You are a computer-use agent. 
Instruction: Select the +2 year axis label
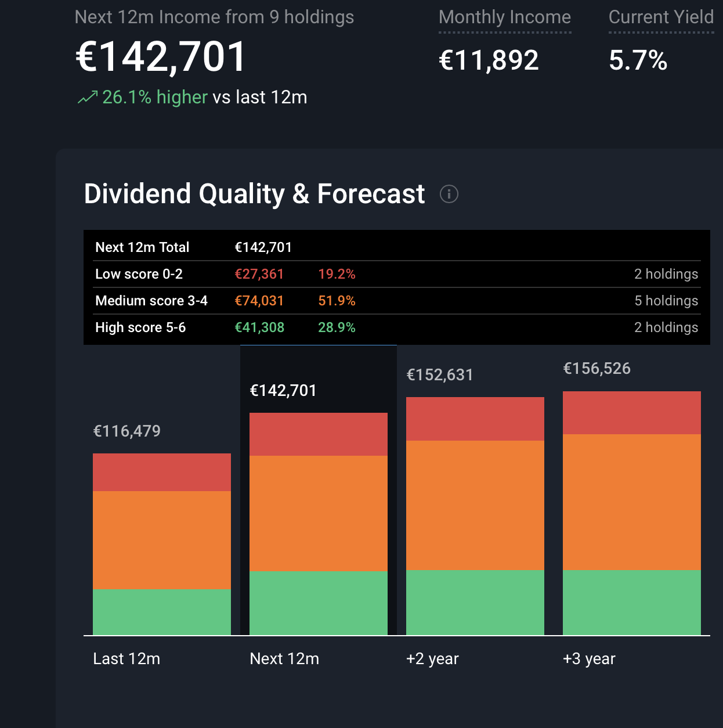pyautogui.click(x=432, y=659)
